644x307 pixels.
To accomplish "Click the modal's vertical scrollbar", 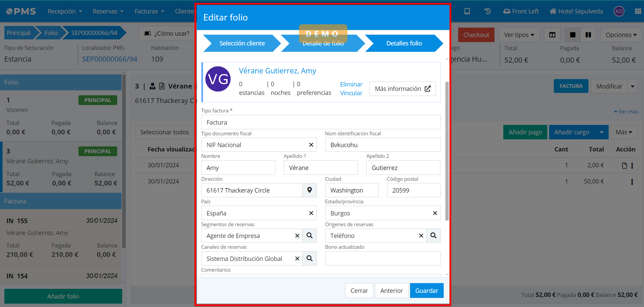I will click(447, 151).
